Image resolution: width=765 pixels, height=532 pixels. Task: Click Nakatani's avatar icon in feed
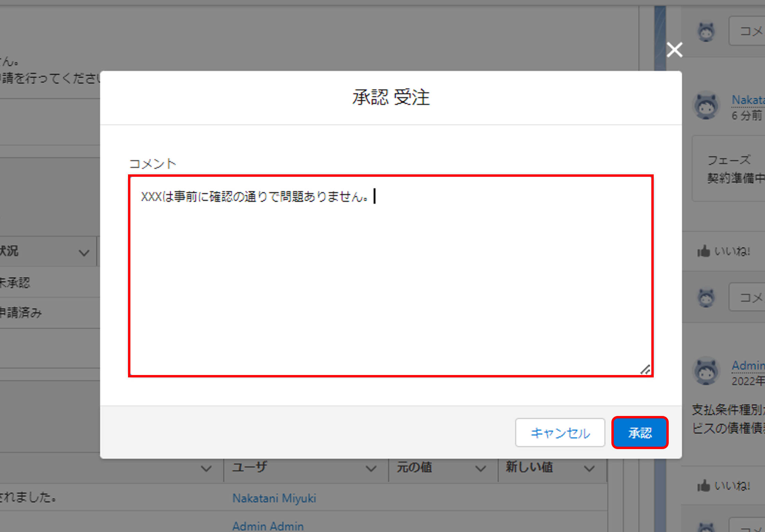click(706, 106)
